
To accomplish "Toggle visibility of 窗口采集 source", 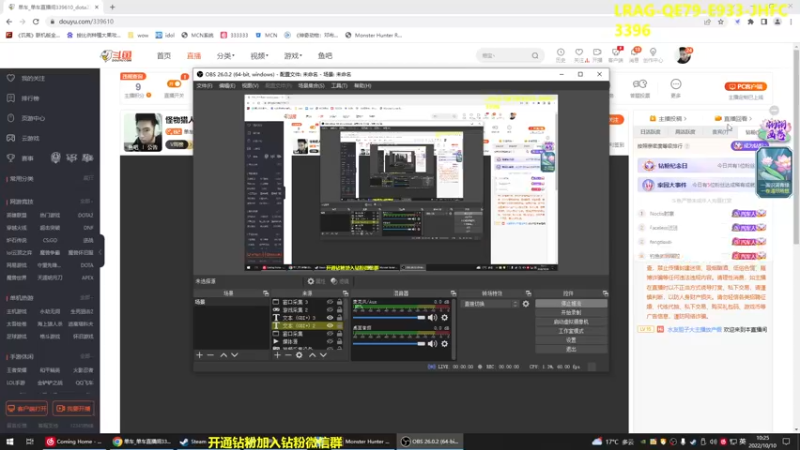I will [330, 334].
